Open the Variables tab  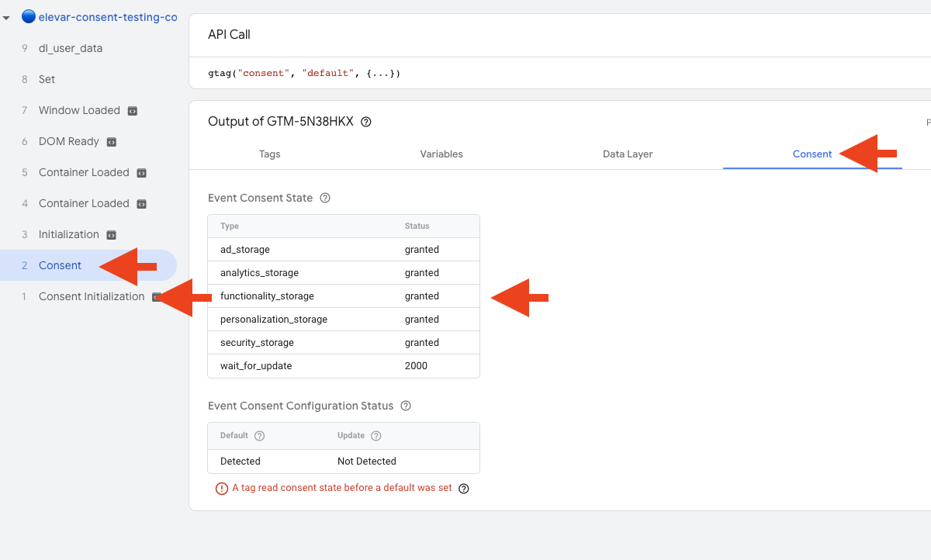tap(441, 154)
